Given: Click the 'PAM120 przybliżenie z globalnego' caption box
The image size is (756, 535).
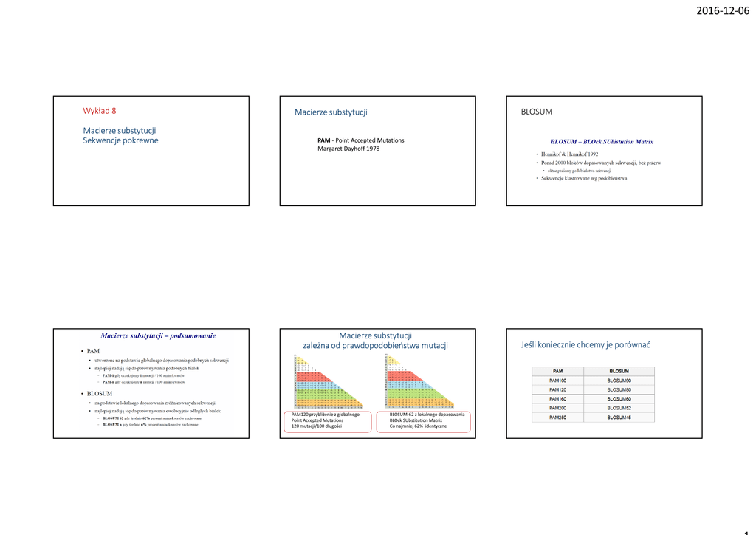Looking at the screenshot, I should (326, 420).
